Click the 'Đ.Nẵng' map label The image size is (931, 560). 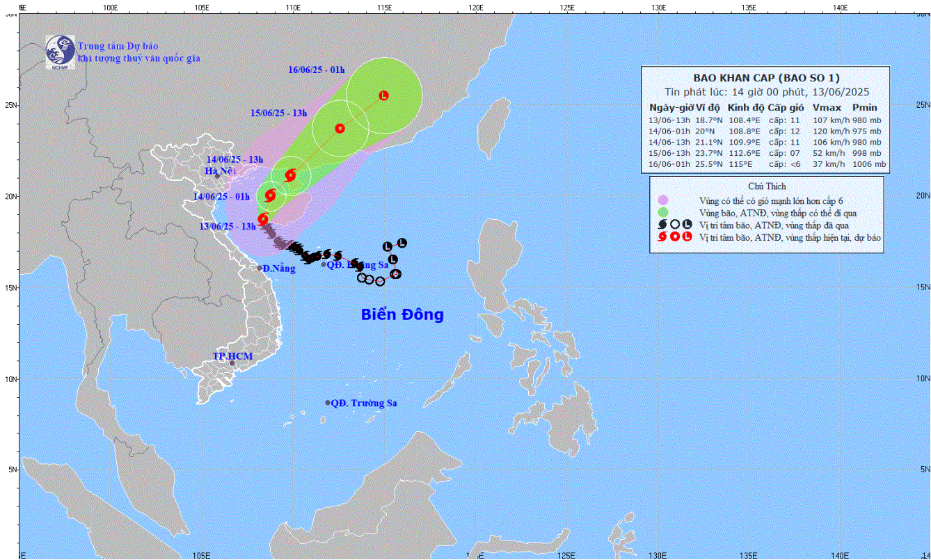pos(279,268)
